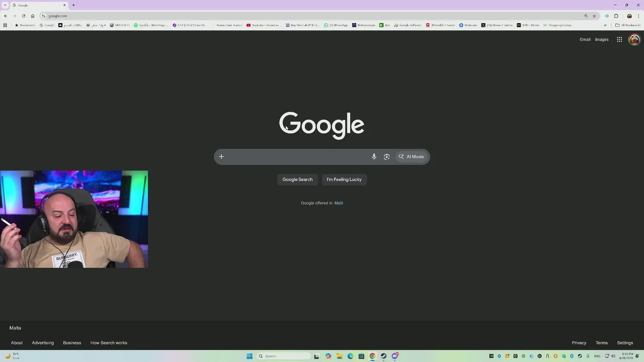The width and height of the screenshot is (644, 362).
Task: Open the Restream bookmark
Action: (x=468, y=25)
